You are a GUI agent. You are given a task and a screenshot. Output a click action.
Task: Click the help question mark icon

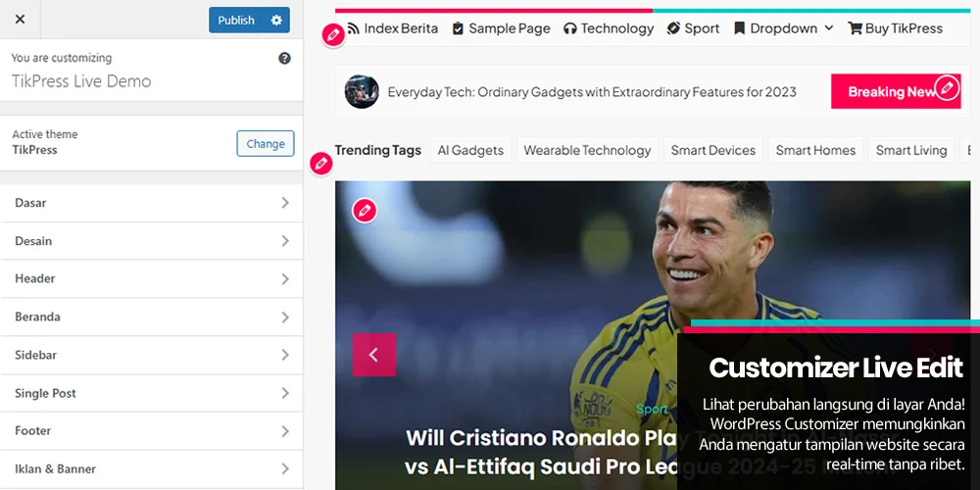284,58
